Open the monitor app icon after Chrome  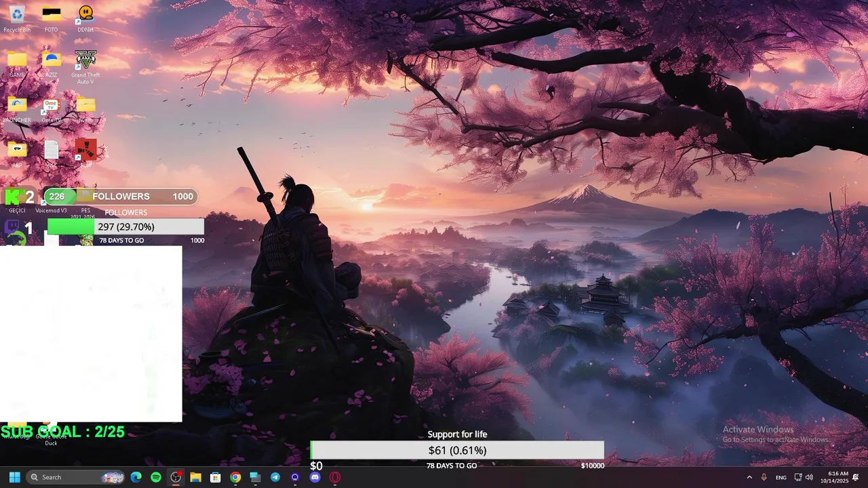255,477
